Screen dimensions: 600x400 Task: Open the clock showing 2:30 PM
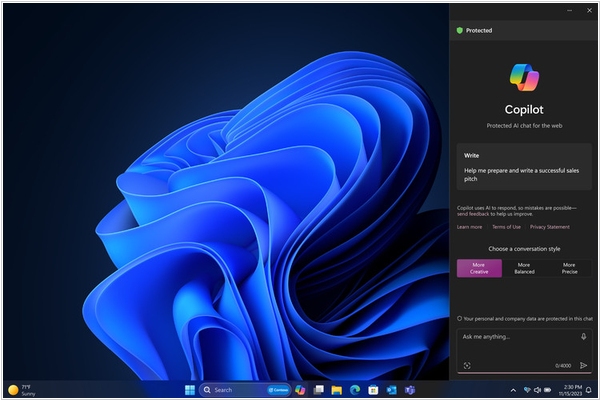[570, 390]
